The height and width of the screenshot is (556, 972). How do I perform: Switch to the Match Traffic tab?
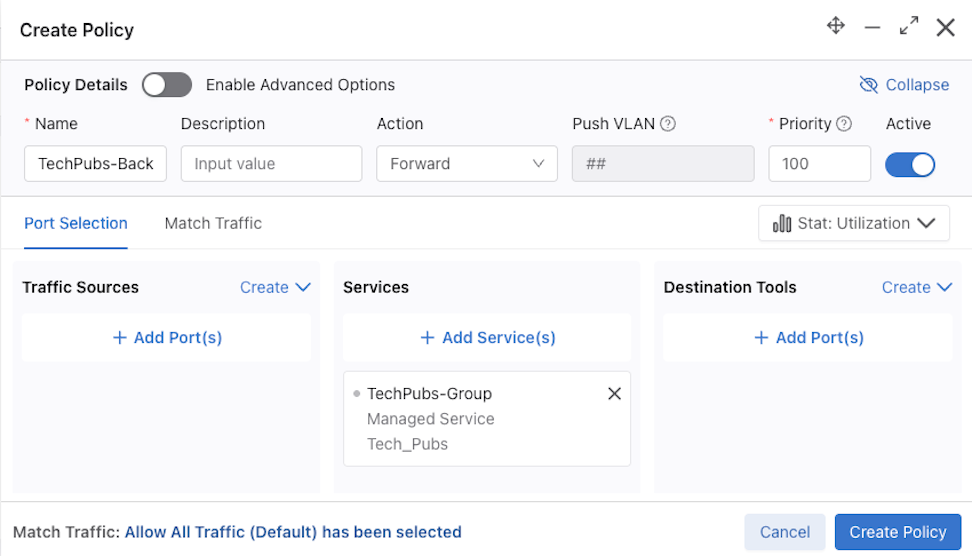pyautogui.click(x=213, y=223)
